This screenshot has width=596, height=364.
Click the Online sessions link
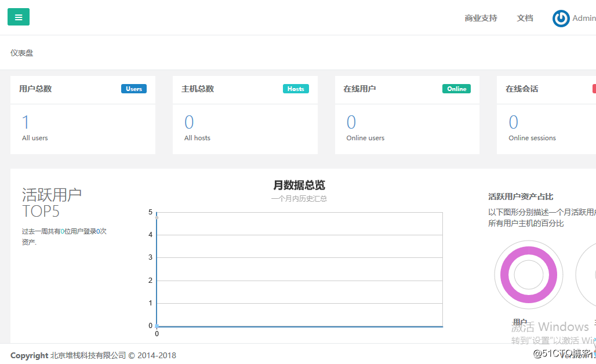(x=532, y=138)
